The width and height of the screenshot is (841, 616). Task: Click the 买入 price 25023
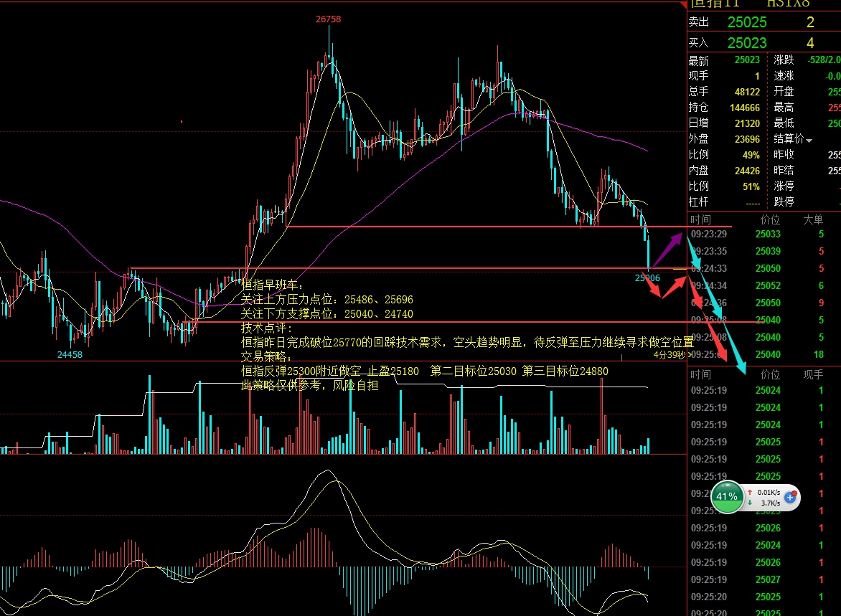point(747,42)
